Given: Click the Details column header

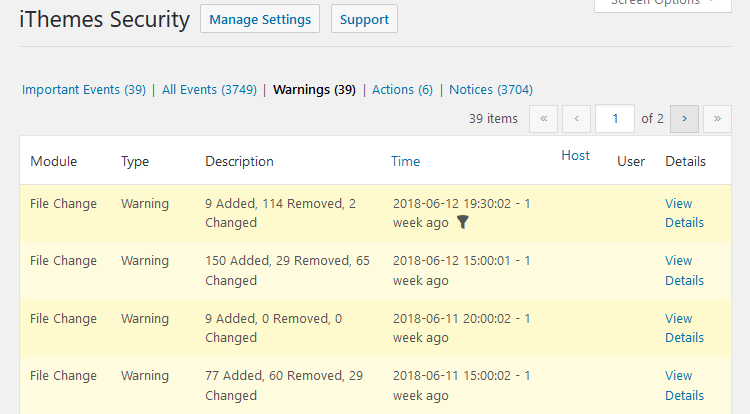Looking at the screenshot, I should pyautogui.click(x=685, y=162).
